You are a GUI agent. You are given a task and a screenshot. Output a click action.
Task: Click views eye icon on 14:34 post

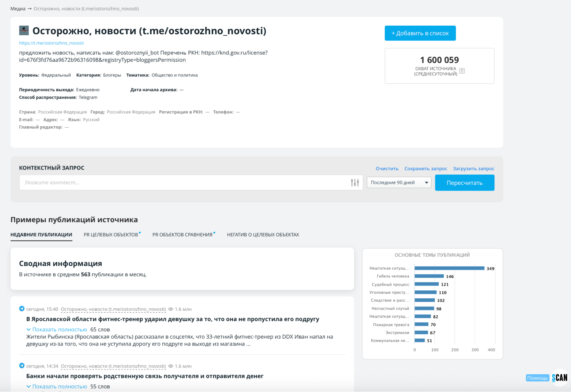tap(171, 366)
